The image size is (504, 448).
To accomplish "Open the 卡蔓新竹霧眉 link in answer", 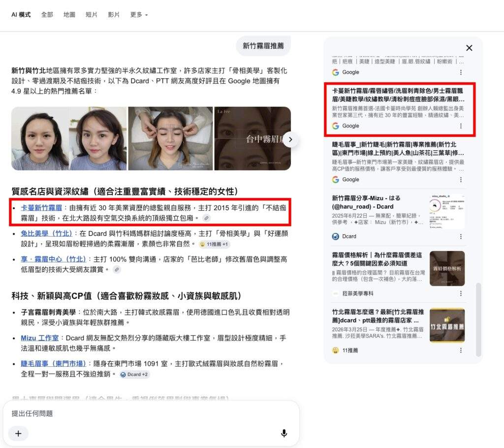I will pos(41,208).
